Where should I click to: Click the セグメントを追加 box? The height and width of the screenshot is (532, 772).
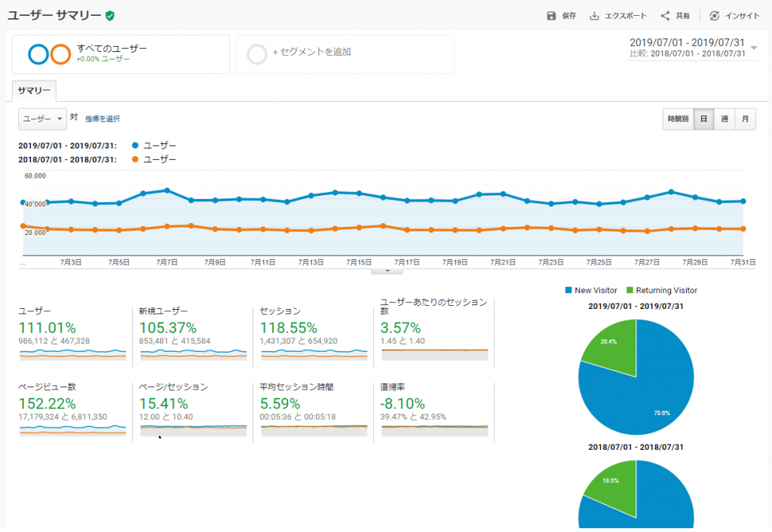[345, 54]
